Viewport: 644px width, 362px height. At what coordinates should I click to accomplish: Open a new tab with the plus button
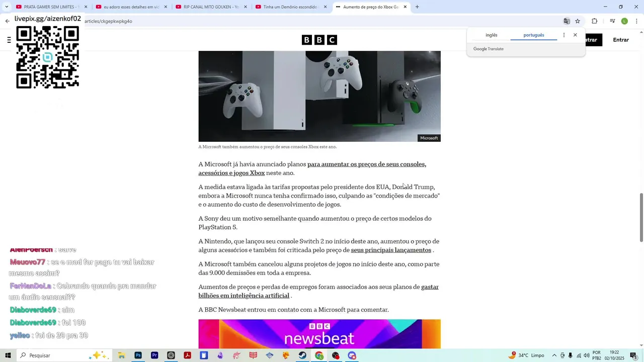(x=417, y=7)
